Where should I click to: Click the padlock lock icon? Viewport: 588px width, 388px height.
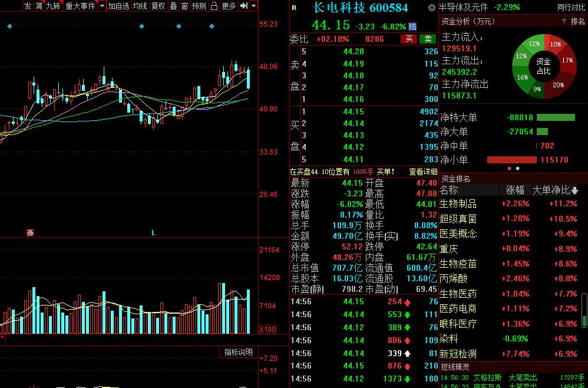click(x=214, y=6)
